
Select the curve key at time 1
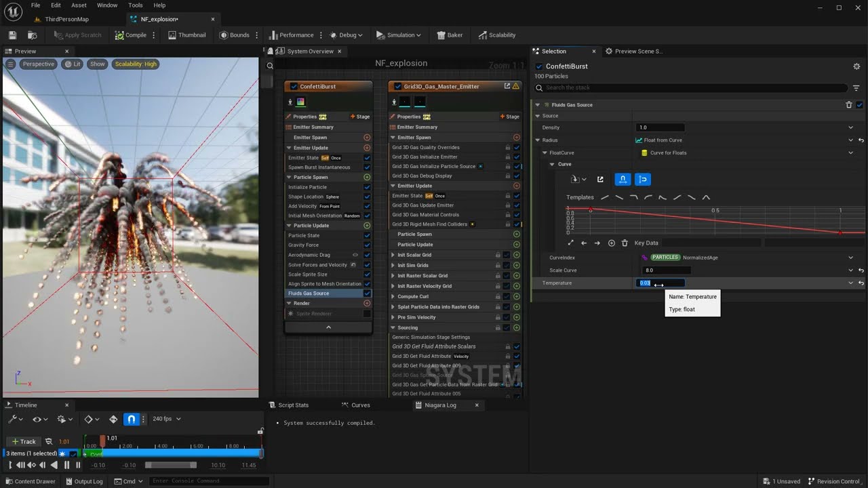(x=840, y=232)
